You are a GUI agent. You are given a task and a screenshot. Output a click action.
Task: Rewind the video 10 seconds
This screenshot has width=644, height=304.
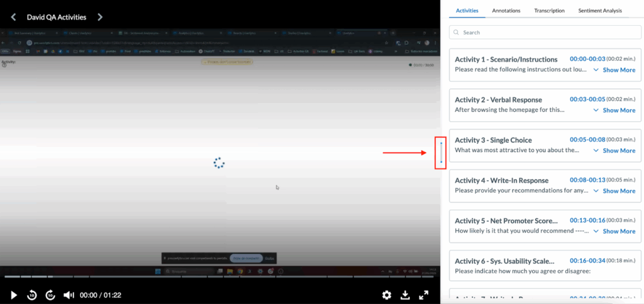(x=32, y=295)
